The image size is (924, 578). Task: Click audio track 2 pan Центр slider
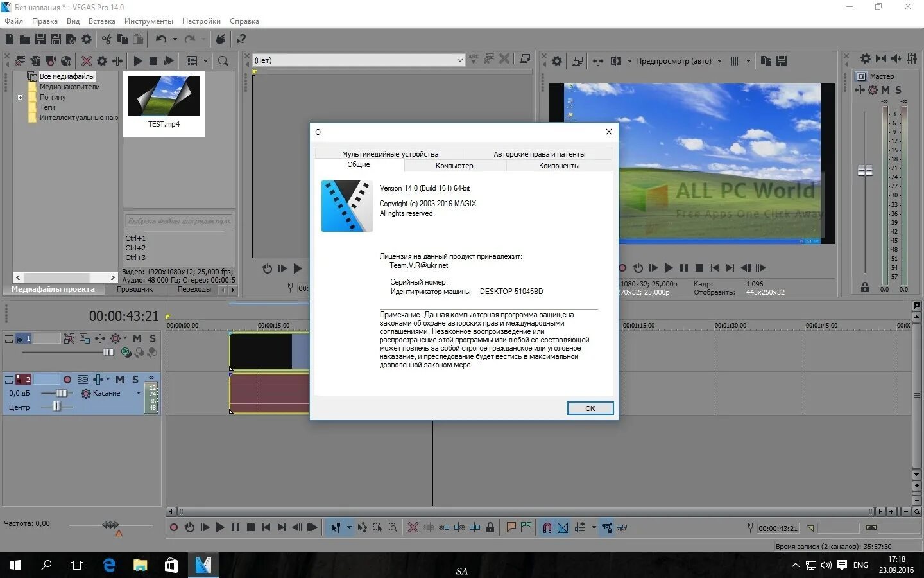tap(57, 407)
